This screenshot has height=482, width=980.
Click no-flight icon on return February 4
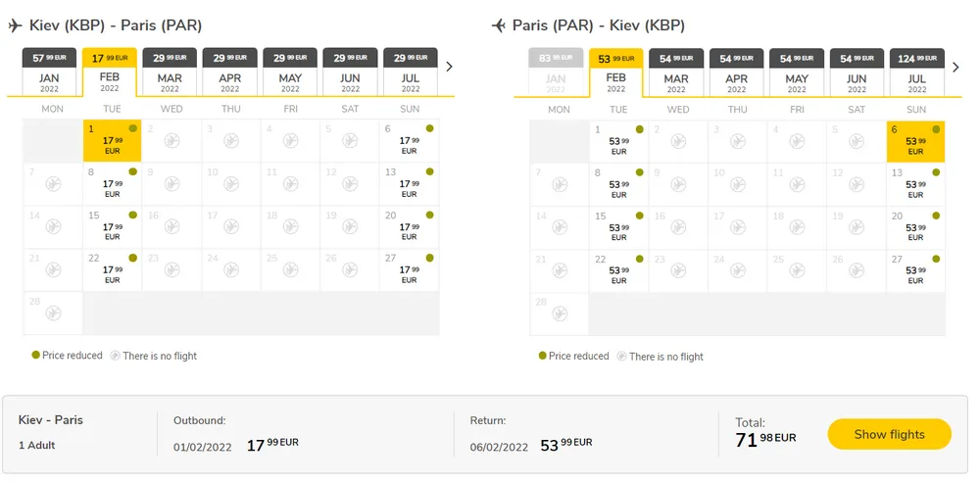[x=797, y=141]
